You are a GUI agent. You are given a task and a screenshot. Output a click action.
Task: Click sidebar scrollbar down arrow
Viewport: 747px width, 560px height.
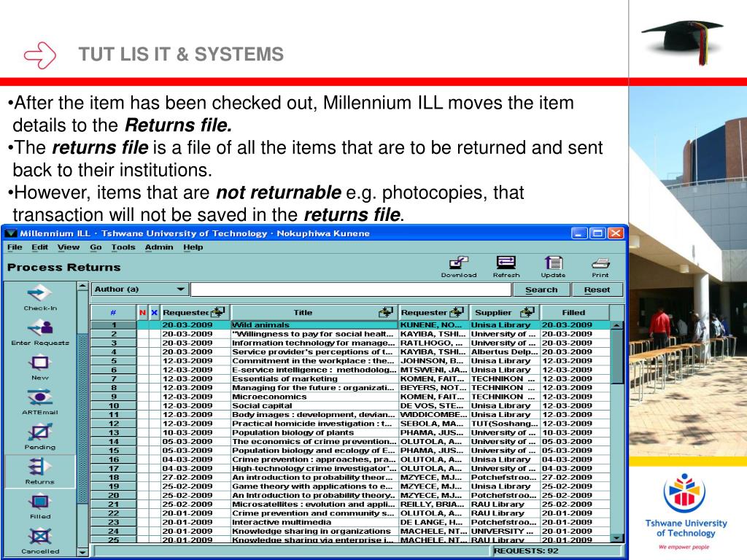click(82, 552)
